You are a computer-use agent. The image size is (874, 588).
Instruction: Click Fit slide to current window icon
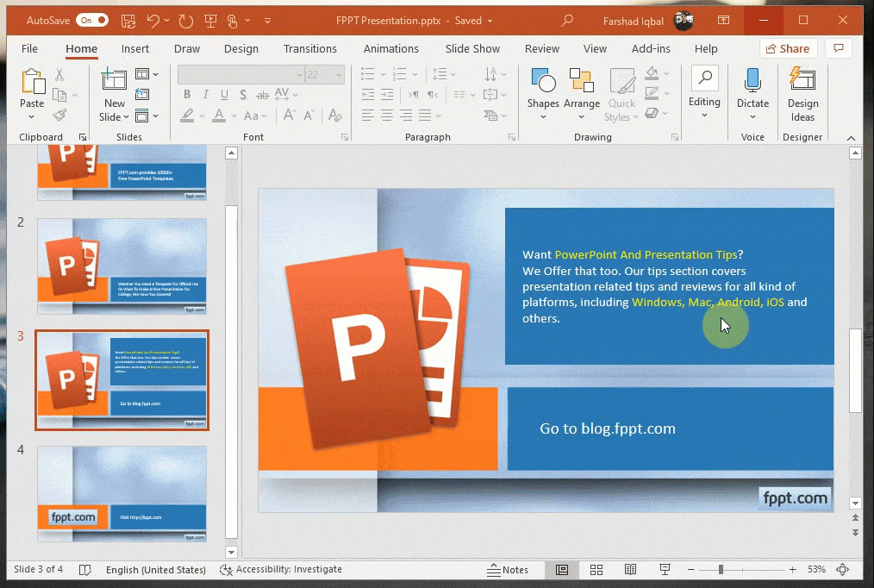(842, 570)
